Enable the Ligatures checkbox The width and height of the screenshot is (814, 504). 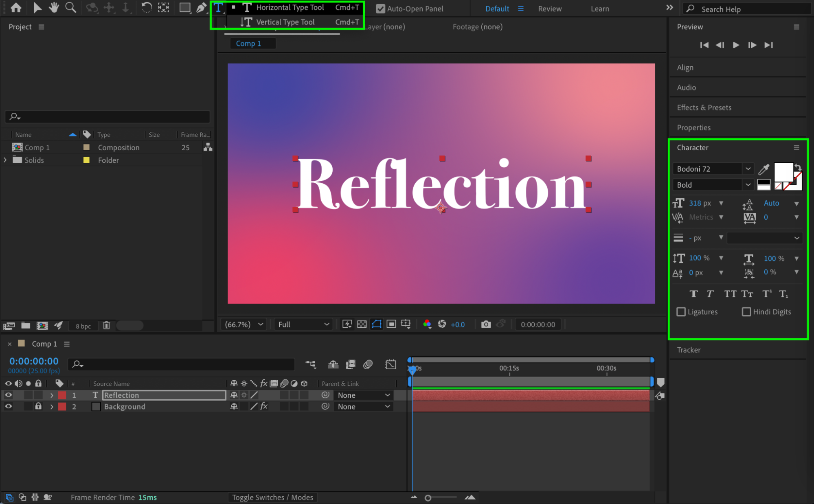(x=681, y=312)
